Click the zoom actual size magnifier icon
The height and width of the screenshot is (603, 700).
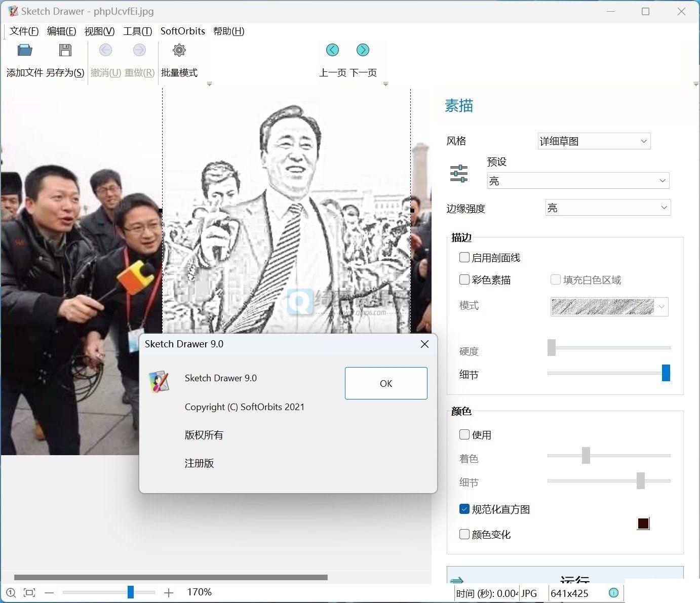coord(11,592)
